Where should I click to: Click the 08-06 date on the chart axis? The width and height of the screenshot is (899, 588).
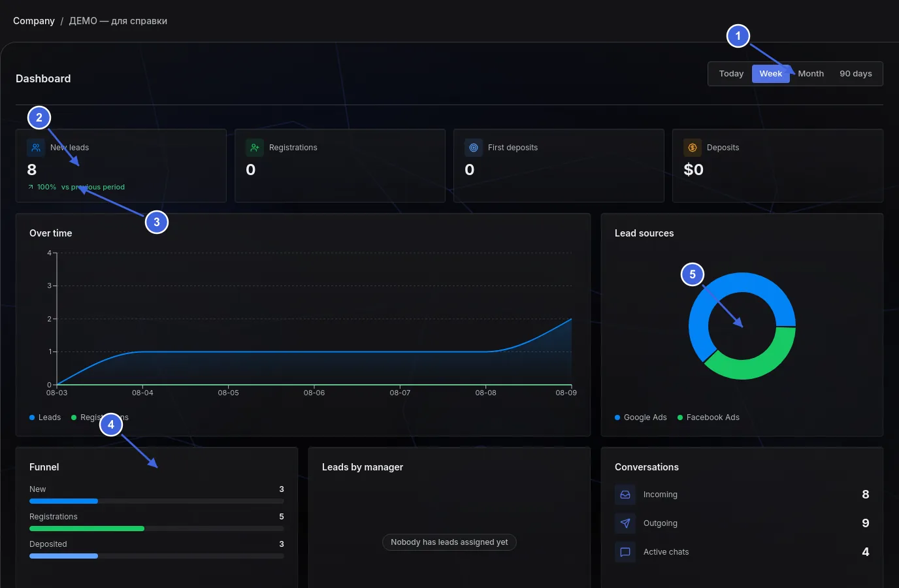click(x=314, y=393)
